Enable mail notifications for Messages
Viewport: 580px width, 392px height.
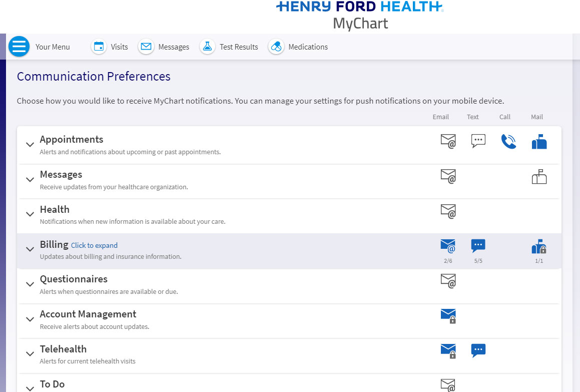[538, 177]
